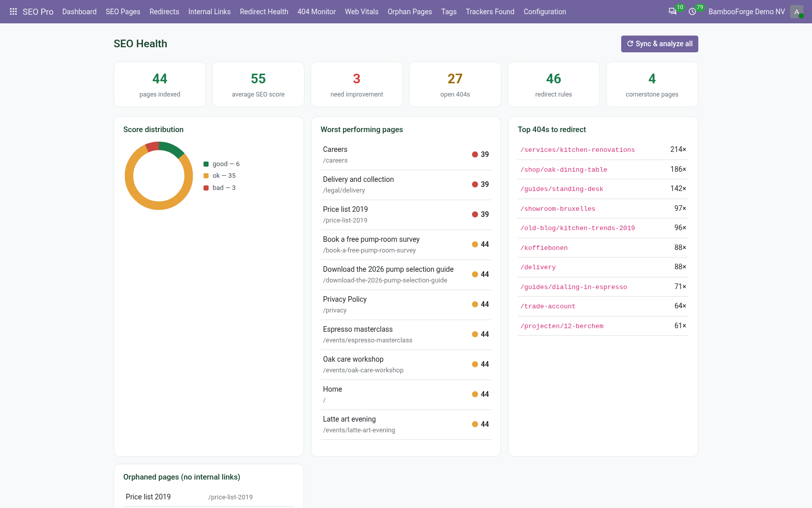Open the Careers worst performing page row
The image size is (812, 508).
point(406,155)
